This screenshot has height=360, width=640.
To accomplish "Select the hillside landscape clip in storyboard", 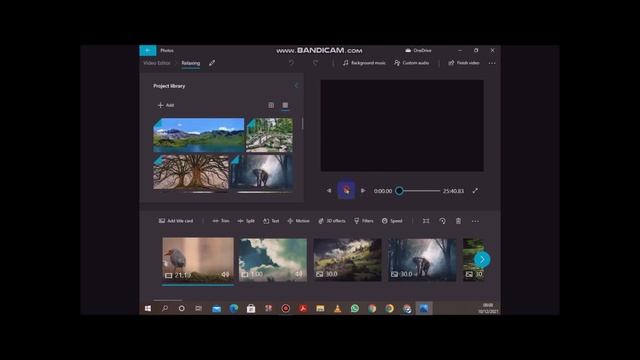I will [347, 260].
